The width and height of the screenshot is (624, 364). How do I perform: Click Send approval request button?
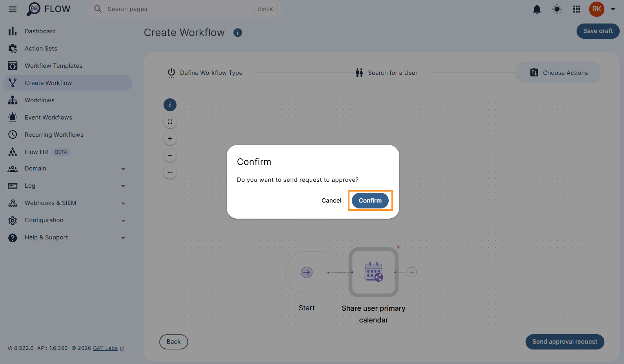point(565,342)
